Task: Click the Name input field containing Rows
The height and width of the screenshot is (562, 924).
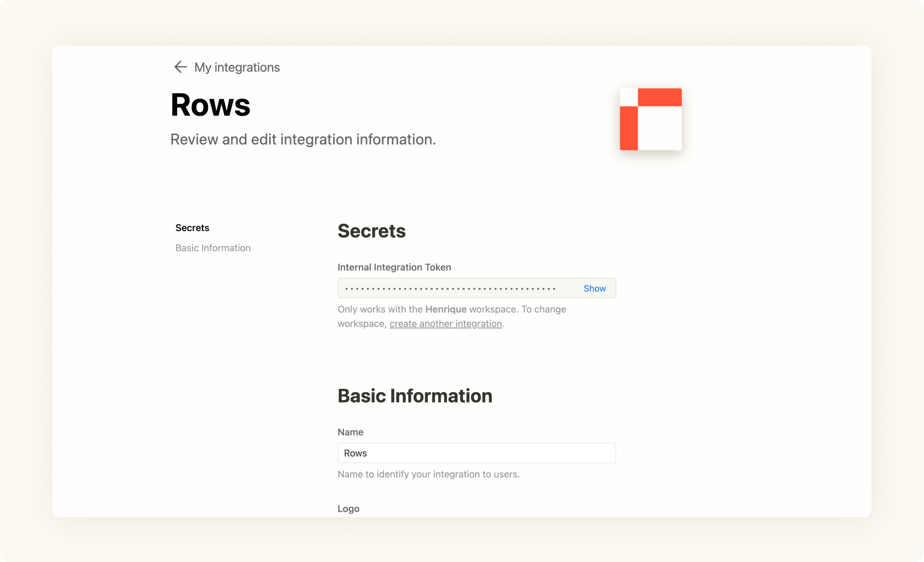Action: click(477, 453)
